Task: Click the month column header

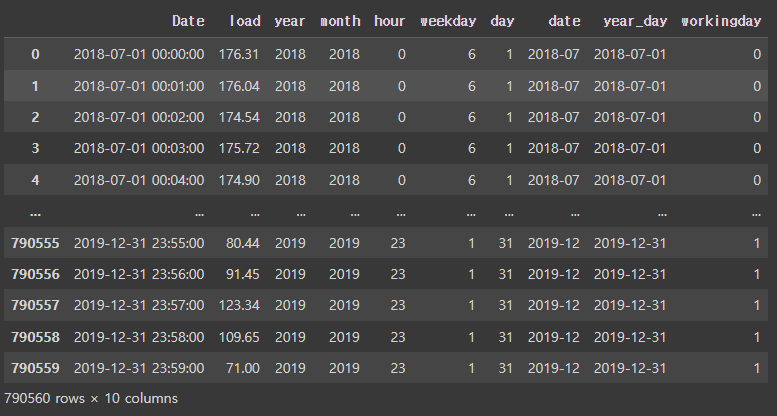Action: click(340, 21)
